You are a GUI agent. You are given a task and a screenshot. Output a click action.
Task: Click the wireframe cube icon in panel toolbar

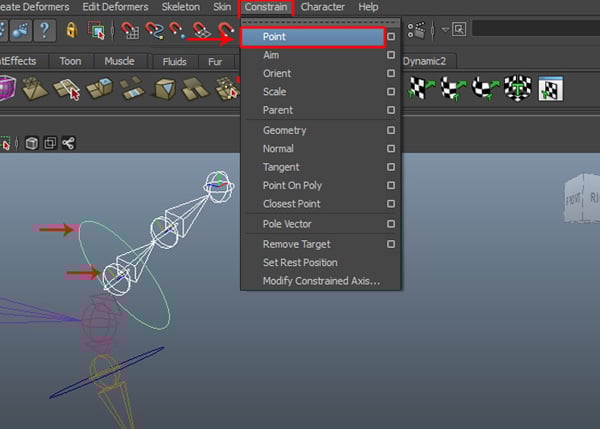pyautogui.click(x=32, y=143)
